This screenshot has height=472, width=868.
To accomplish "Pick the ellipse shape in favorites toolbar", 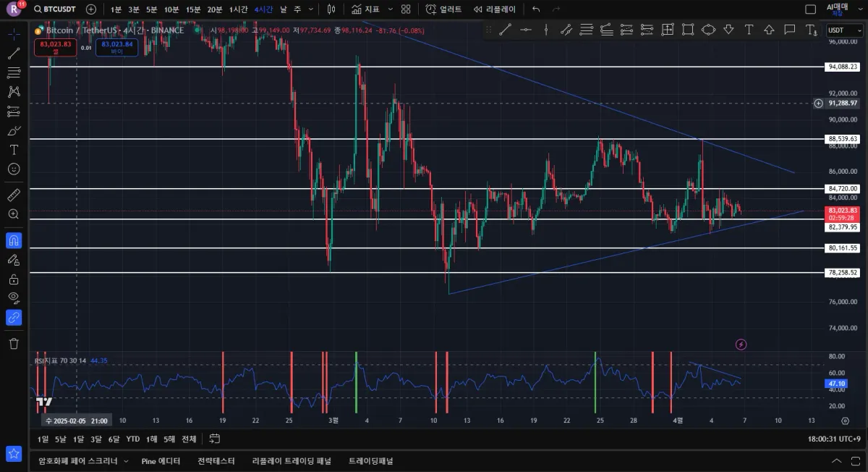I will [x=708, y=30].
